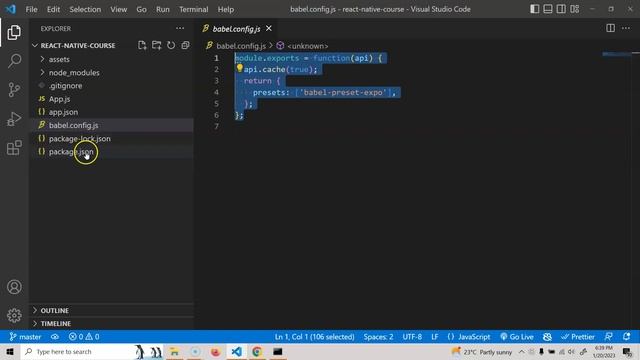640x360 pixels.
Task: Open package.json file
Action: click(x=71, y=152)
